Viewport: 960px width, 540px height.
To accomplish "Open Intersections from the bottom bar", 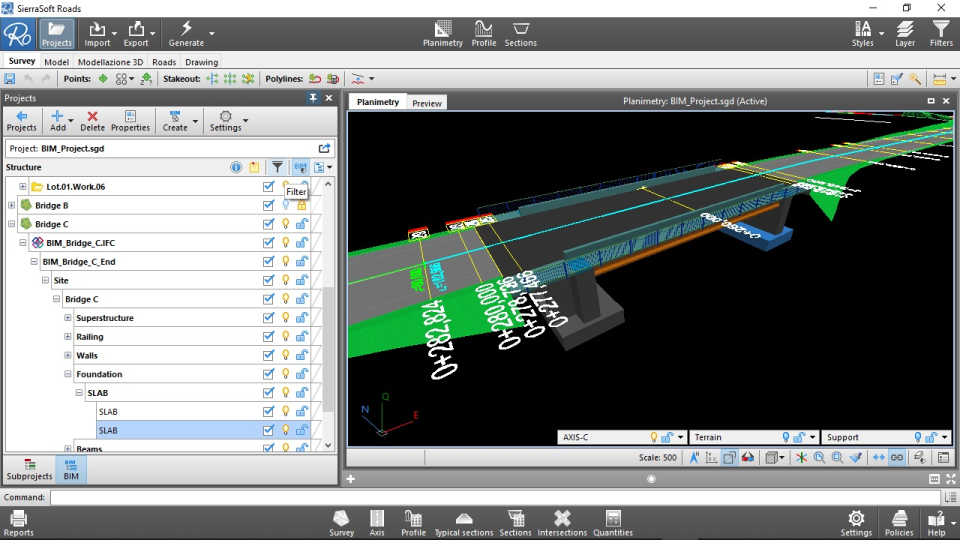I will pyautogui.click(x=562, y=522).
